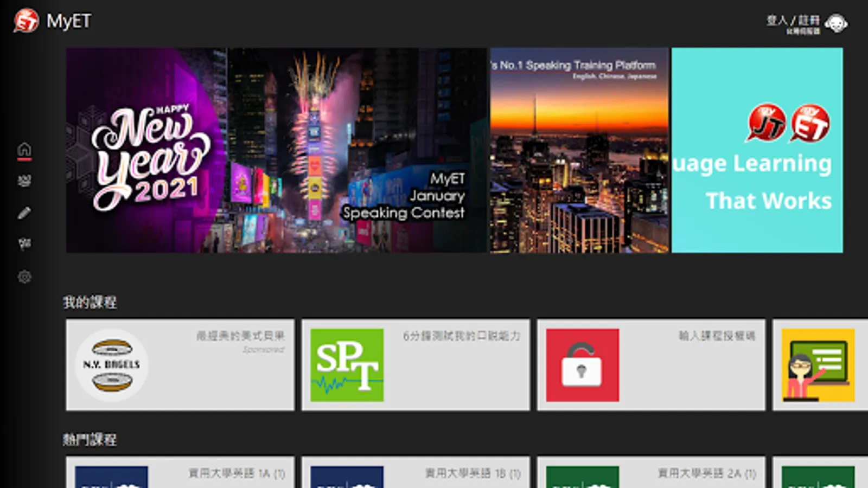Open the checkered flag sidebar icon

pyautogui.click(x=24, y=244)
